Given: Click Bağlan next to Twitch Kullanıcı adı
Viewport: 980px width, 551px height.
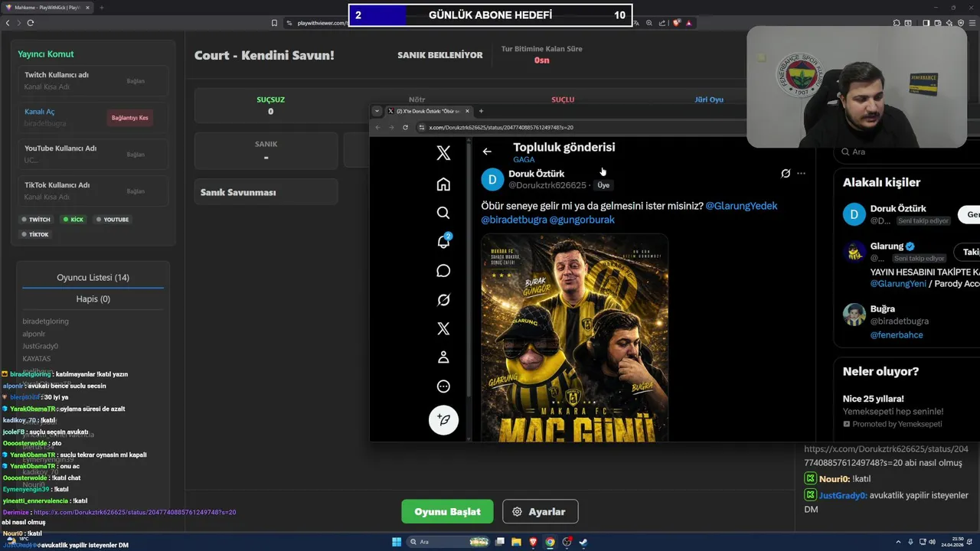Looking at the screenshot, I should coord(136,80).
